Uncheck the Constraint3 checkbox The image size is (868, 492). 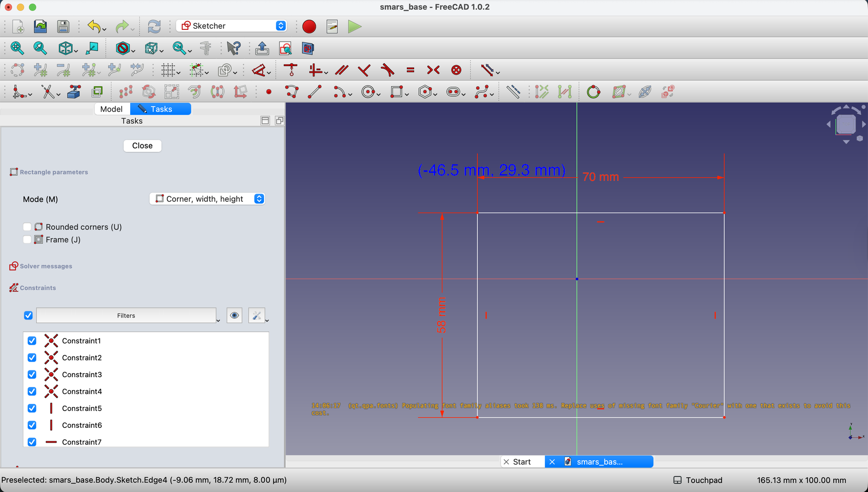32,374
